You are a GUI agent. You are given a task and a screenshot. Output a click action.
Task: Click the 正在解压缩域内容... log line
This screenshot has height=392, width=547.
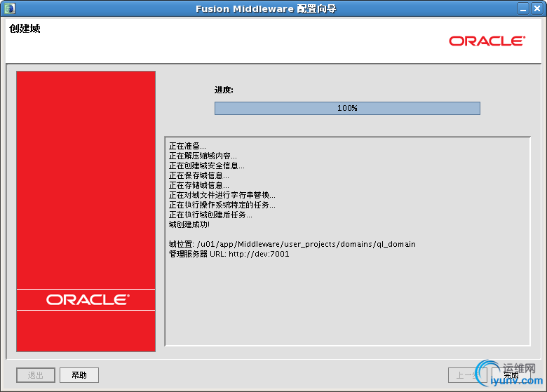pos(203,156)
